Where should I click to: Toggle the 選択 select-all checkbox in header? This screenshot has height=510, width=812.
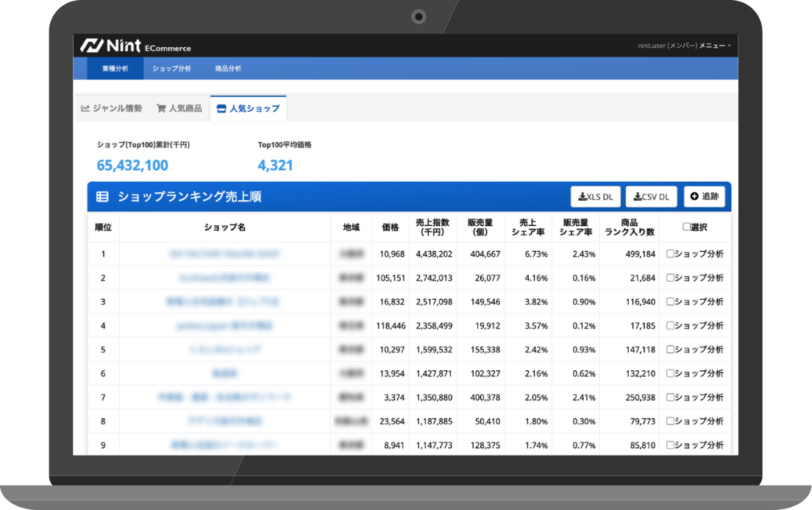pos(686,227)
